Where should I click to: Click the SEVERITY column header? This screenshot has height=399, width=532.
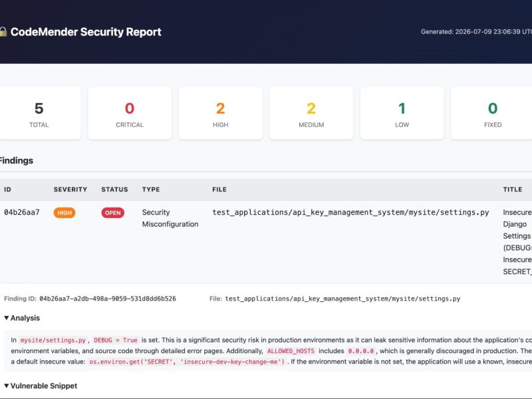click(x=70, y=190)
